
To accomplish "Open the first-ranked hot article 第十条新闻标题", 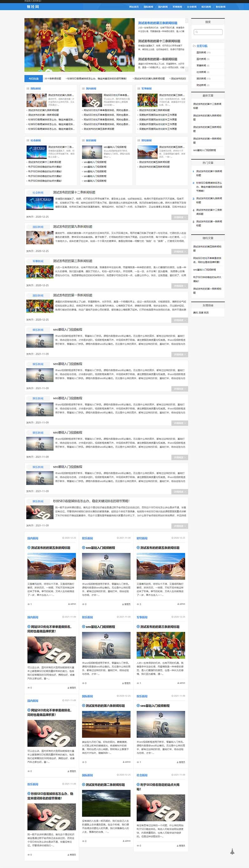I will coord(209,173).
